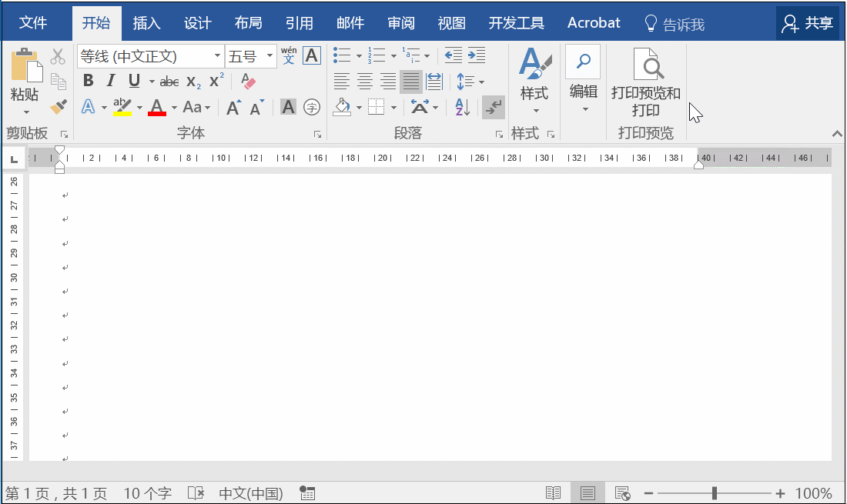Click the Find magnifier in 编辑
847x504 pixels.
583,62
